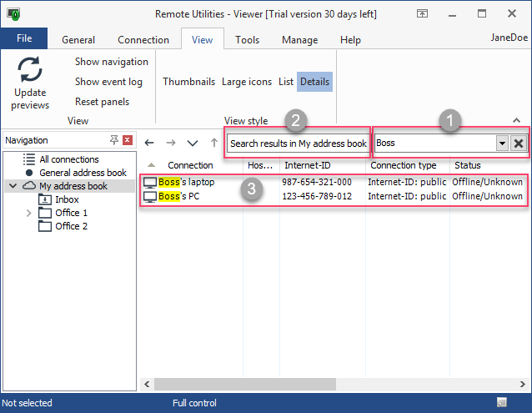This screenshot has width=532, height=413.
Task: Click the navigate back arrow
Action: (x=149, y=143)
